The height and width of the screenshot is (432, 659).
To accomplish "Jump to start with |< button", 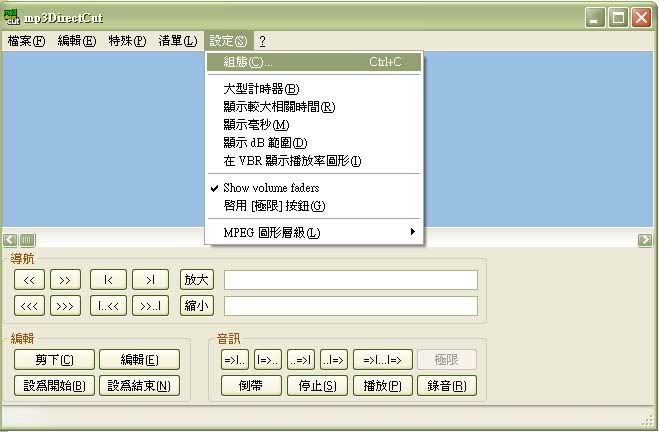I will click(108, 280).
